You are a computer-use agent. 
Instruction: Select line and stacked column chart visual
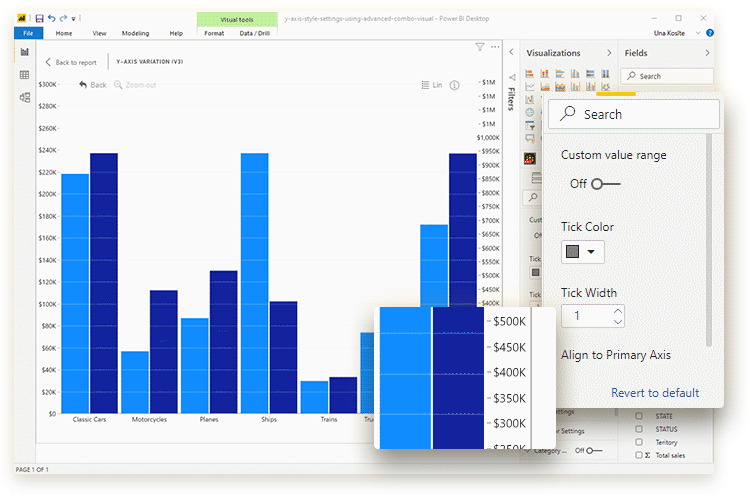click(x=575, y=87)
